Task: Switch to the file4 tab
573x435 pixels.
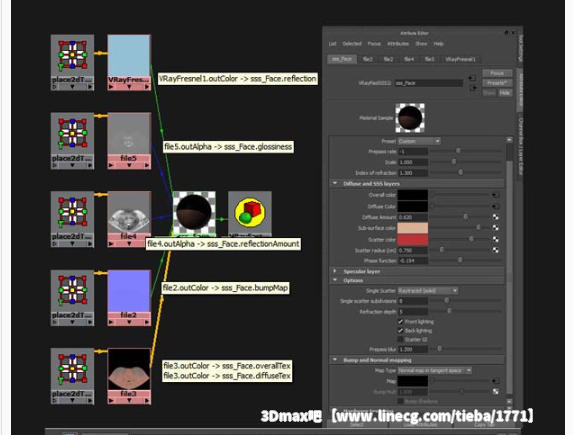Action: tap(409, 59)
